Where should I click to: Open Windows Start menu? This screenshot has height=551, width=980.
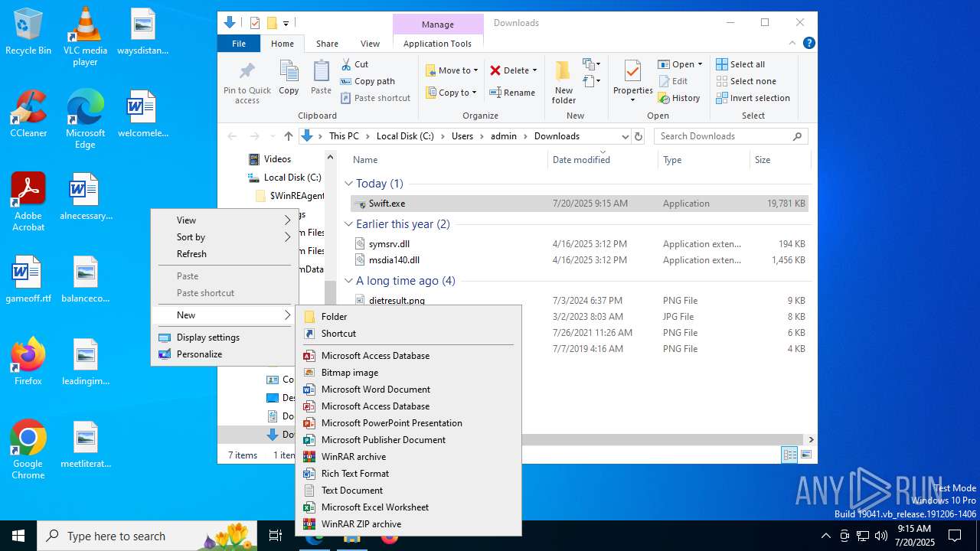(18, 536)
